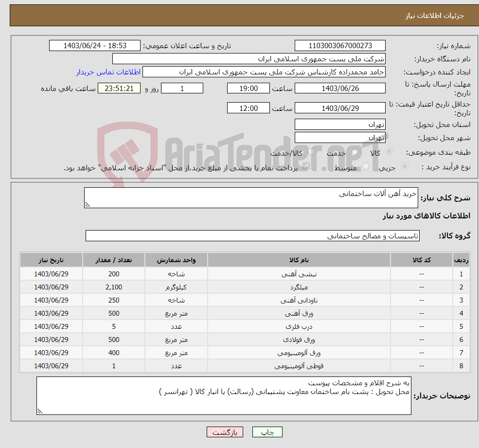Click the کد کالا column header
The width and height of the screenshot is (479, 448).
coord(422,260)
